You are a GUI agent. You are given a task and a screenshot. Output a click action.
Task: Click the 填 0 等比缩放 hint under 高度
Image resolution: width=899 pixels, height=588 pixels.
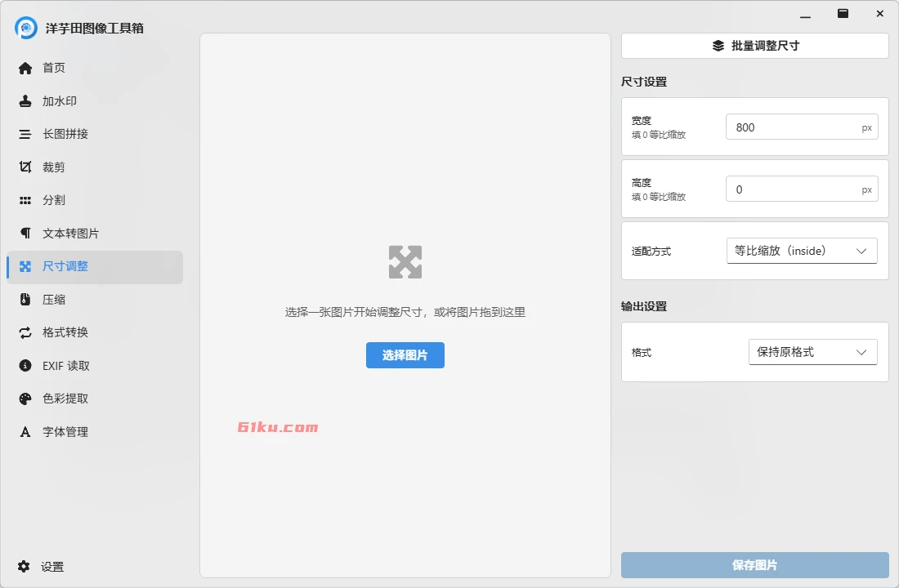tap(659, 197)
